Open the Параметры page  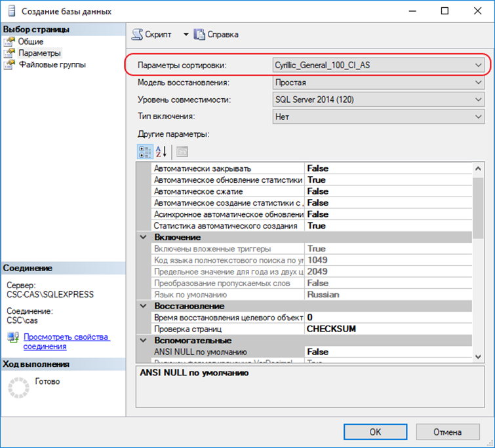tap(39, 53)
